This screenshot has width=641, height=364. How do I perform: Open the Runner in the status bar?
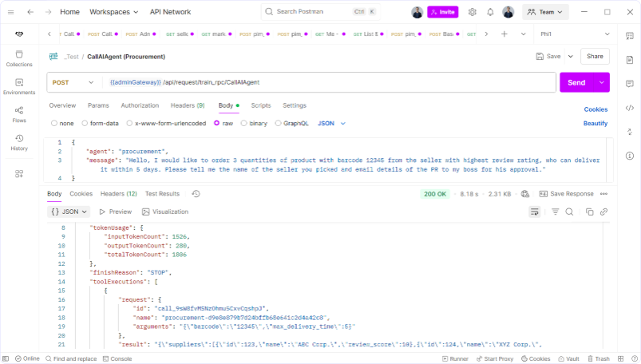[x=455, y=358]
